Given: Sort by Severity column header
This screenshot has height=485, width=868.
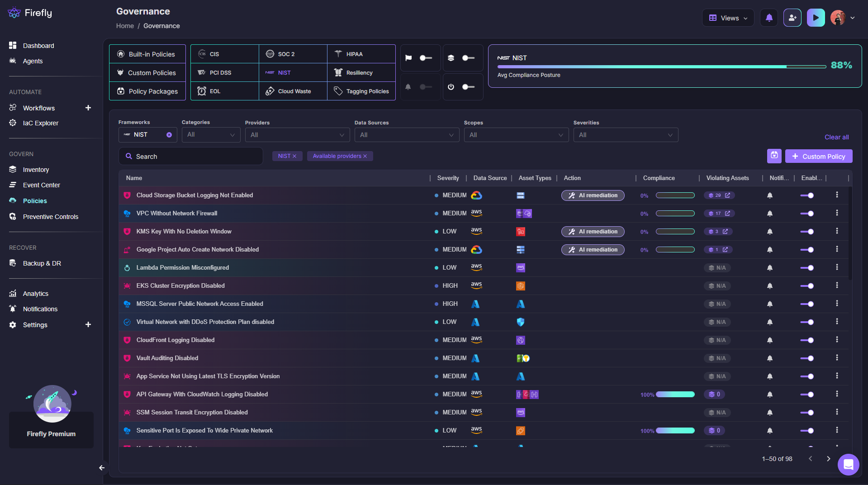Looking at the screenshot, I should (448, 178).
